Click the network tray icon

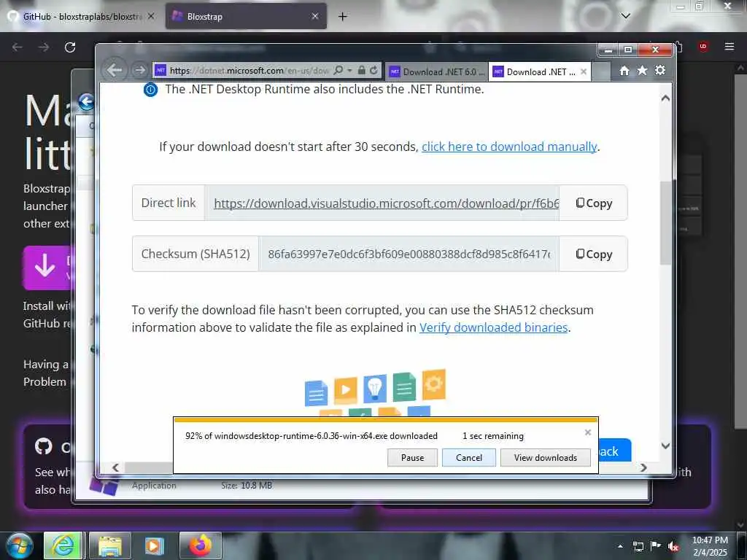click(638, 546)
